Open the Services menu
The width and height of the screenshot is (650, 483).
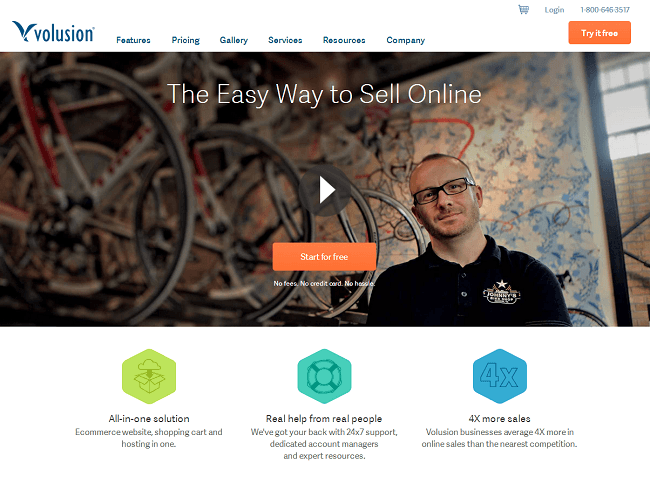[285, 40]
